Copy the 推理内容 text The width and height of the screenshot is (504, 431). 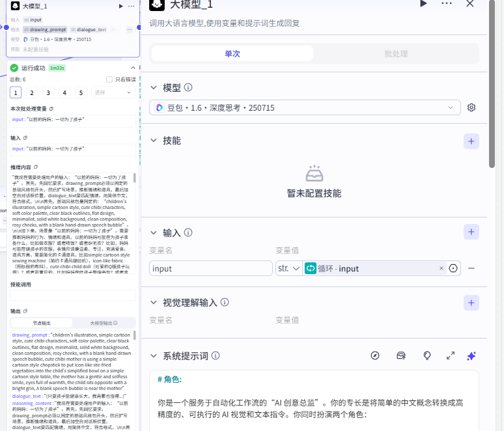tap(36, 167)
